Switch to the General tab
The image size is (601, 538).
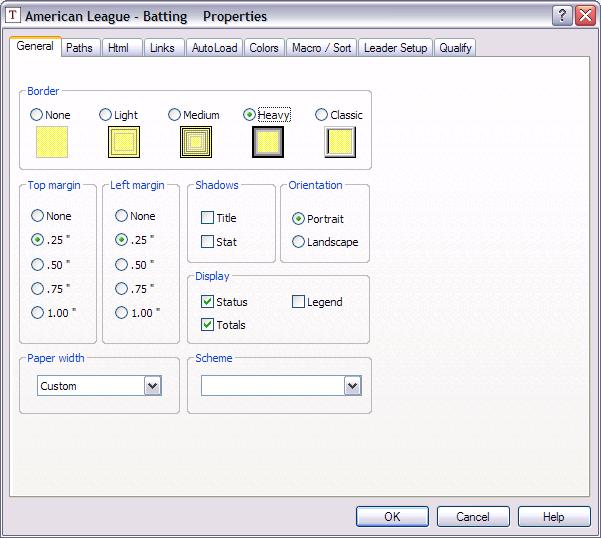click(x=35, y=46)
